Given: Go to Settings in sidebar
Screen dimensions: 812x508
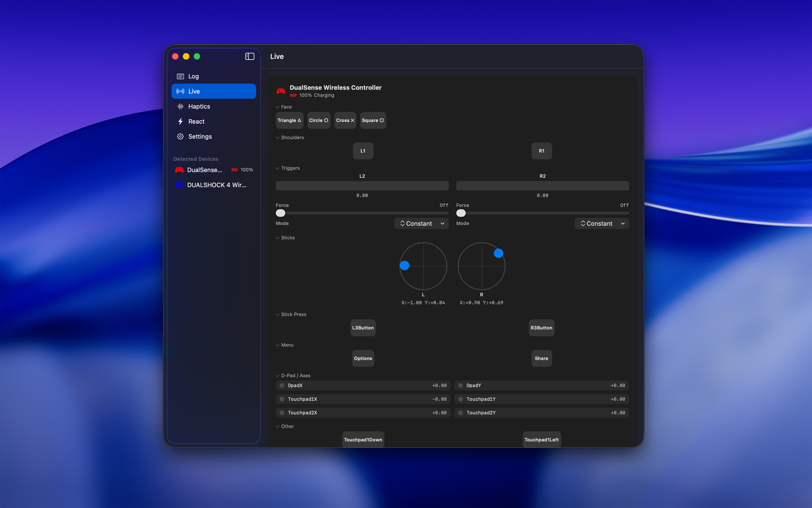Looking at the screenshot, I should [x=214, y=136].
